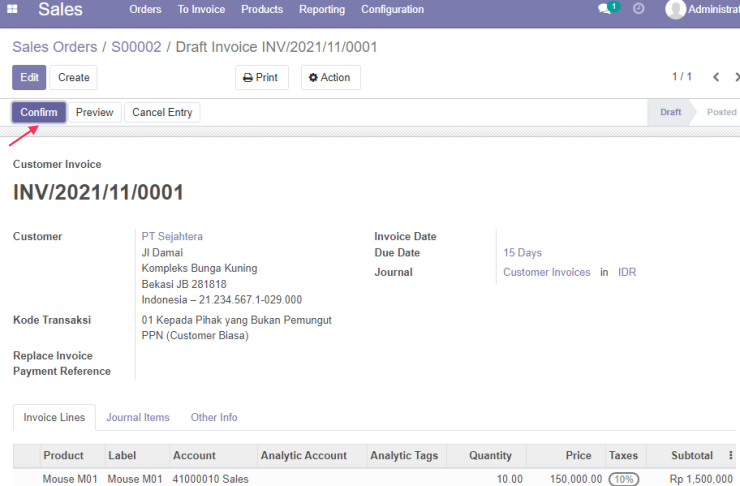This screenshot has height=486, width=740.
Task: Open the Products menu
Action: (262, 9)
